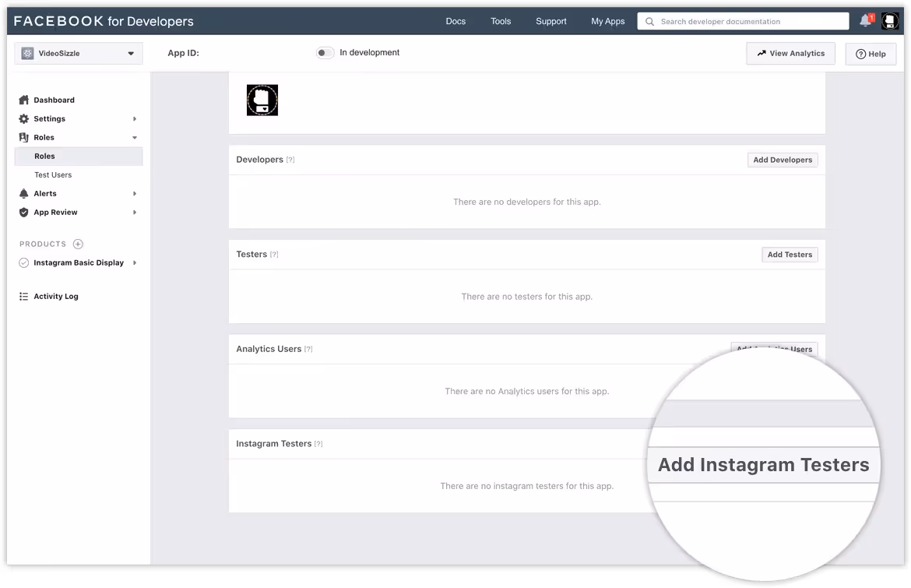This screenshot has width=911, height=588.
Task: Open Activity Log in sidebar
Action: tap(56, 296)
